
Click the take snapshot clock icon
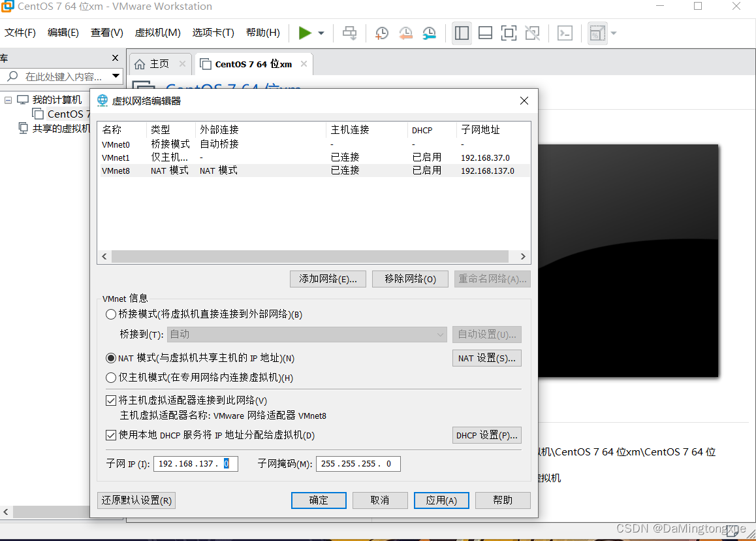coord(382,33)
